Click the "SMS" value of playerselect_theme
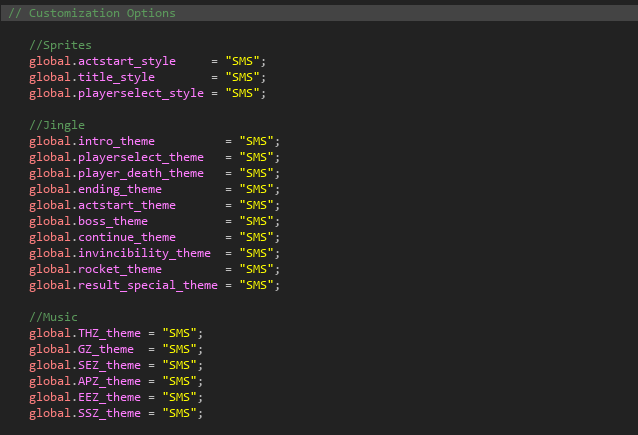Viewport: 638px width, 435px height. tap(256, 158)
